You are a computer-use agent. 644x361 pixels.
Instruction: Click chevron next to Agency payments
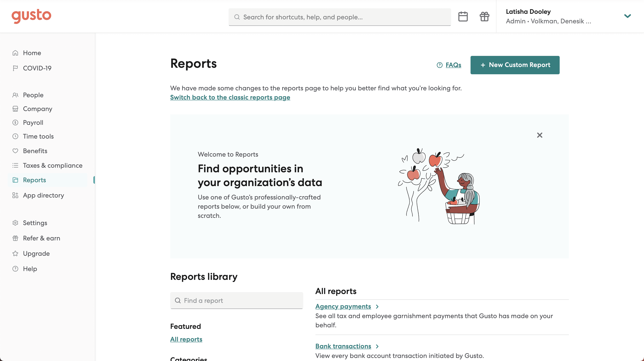(x=377, y=307)
